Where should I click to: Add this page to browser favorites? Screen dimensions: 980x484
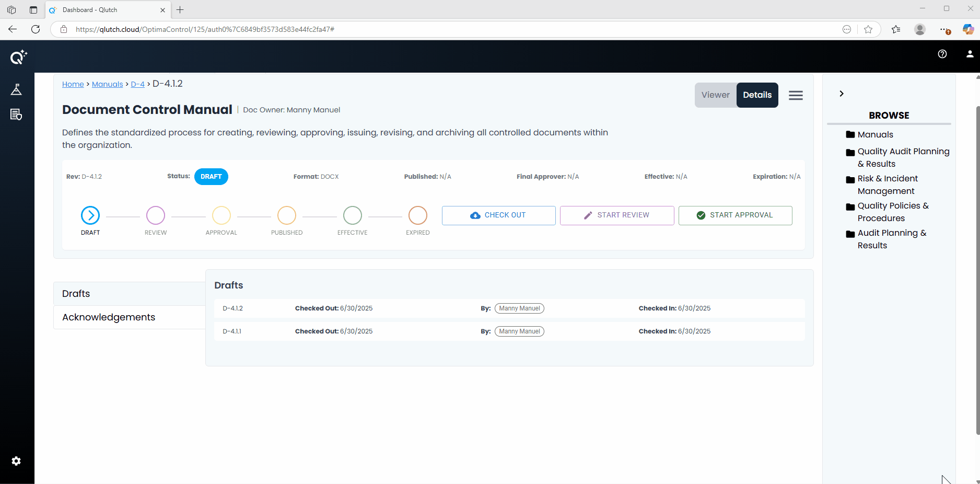pos(868,29)
